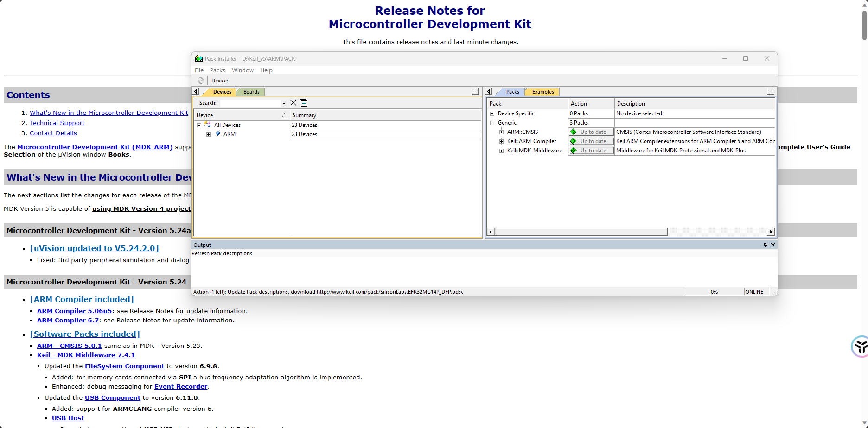868x428 pixels.
Task: Collapse the Generic pack group
Action: [x=492, y=123]
